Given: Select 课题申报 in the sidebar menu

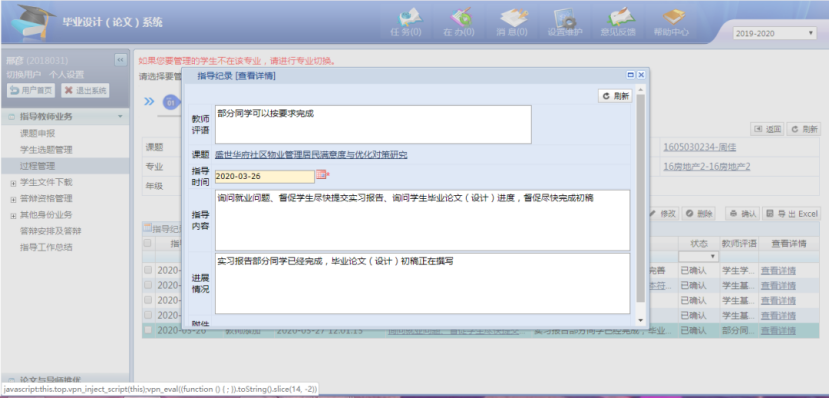Looking at the screenshot, I should click(x=38, y=133).
